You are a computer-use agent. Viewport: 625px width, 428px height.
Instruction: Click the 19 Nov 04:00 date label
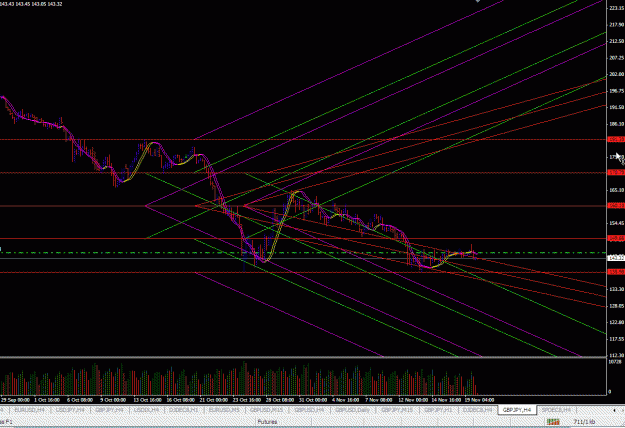479,400
